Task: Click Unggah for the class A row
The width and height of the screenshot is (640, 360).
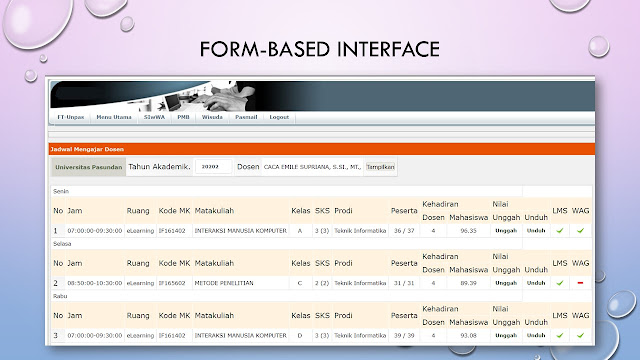Action: [x=506, y=231]
